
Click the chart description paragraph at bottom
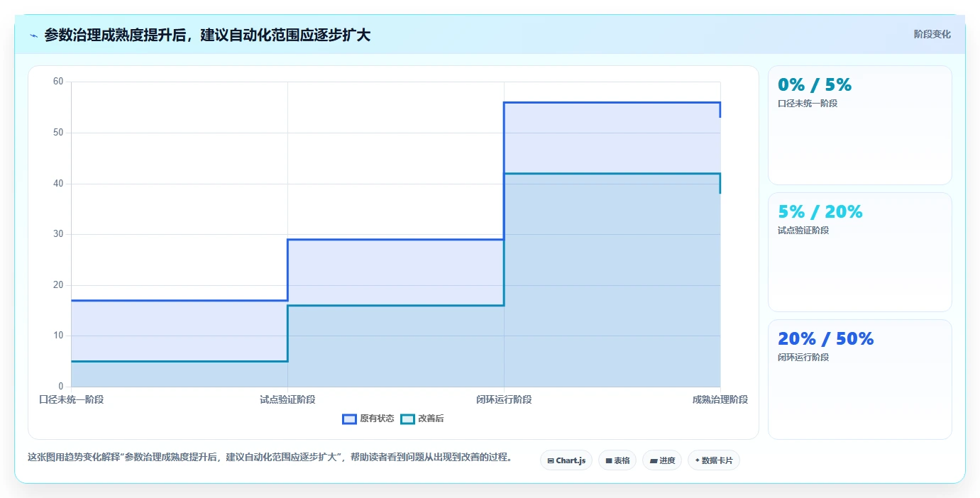[270, 457]
